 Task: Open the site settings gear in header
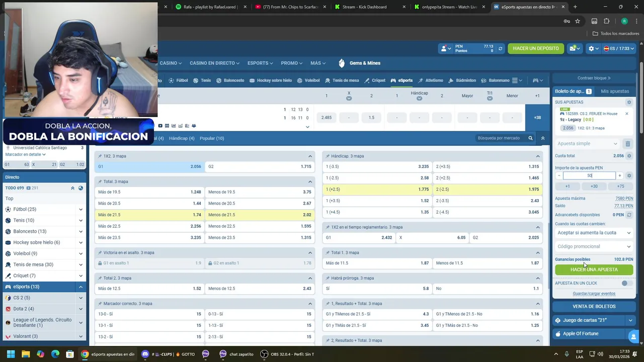[593, 48]
